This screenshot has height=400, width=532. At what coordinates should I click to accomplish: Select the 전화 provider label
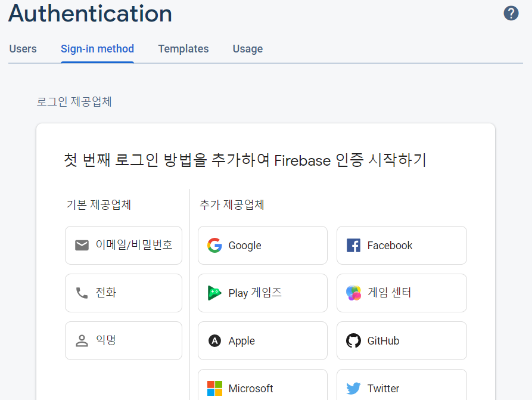point(106,292)
